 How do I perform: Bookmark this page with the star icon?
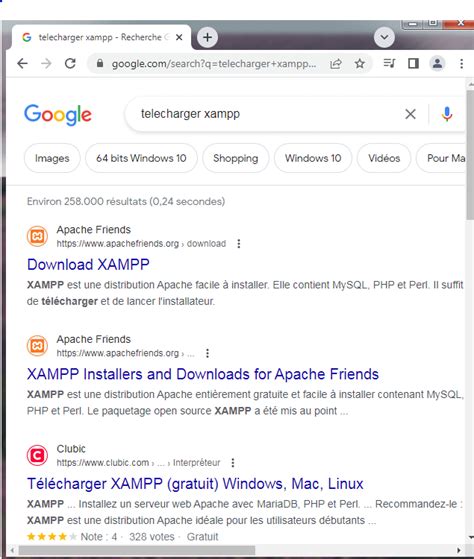click(360, 63)
